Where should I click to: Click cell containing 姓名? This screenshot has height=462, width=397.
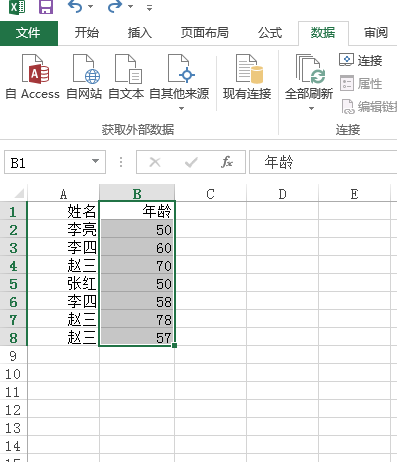[63, 211]
